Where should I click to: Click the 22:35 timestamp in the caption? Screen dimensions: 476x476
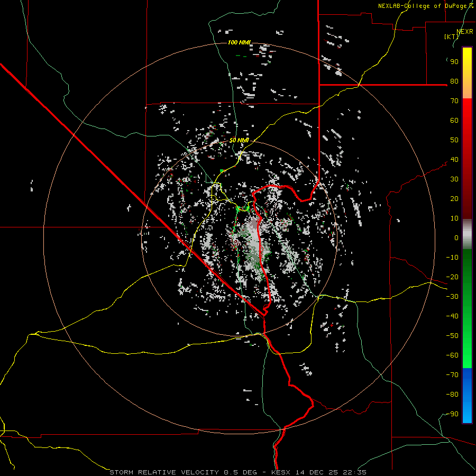coord(354,472)
